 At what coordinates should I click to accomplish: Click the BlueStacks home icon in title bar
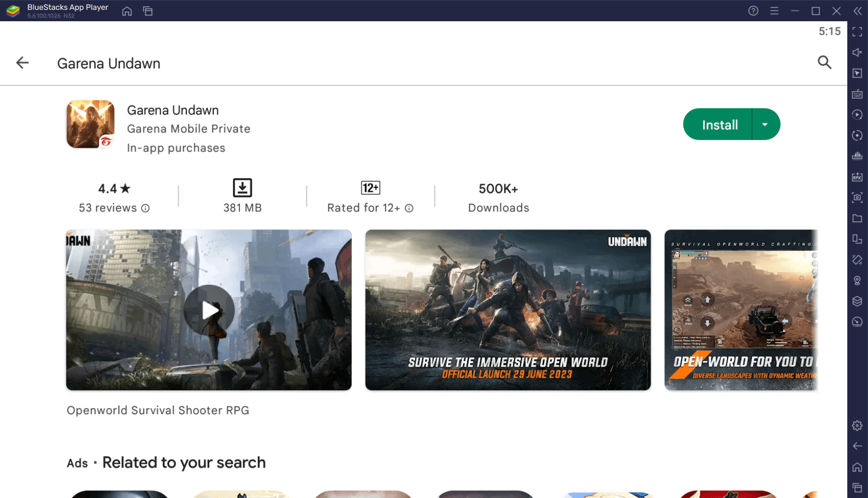[x=127, y=11]
